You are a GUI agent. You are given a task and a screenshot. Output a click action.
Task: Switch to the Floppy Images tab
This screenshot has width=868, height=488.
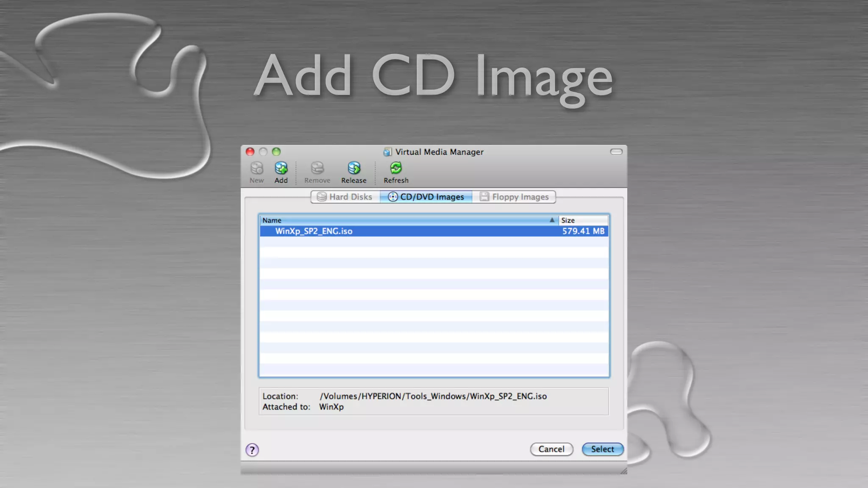pos(514,197)
